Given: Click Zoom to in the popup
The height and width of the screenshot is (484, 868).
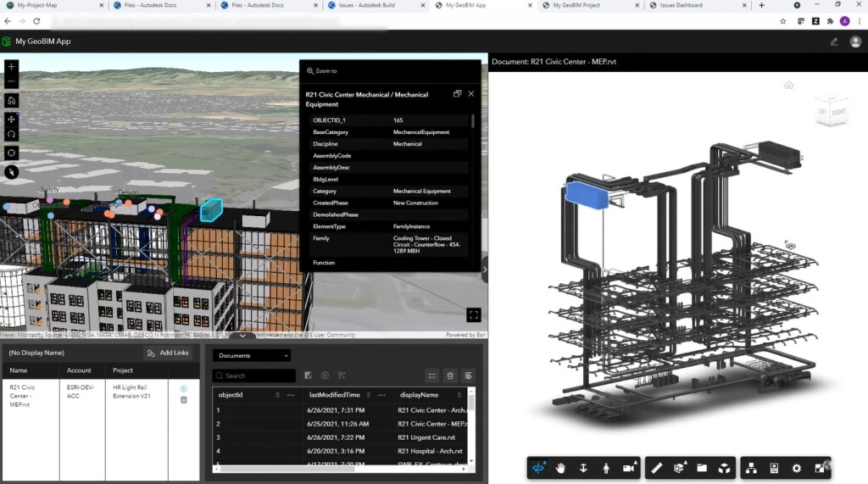Looking at the screenshot, I should pyautogui.click(x=322, y=71).
